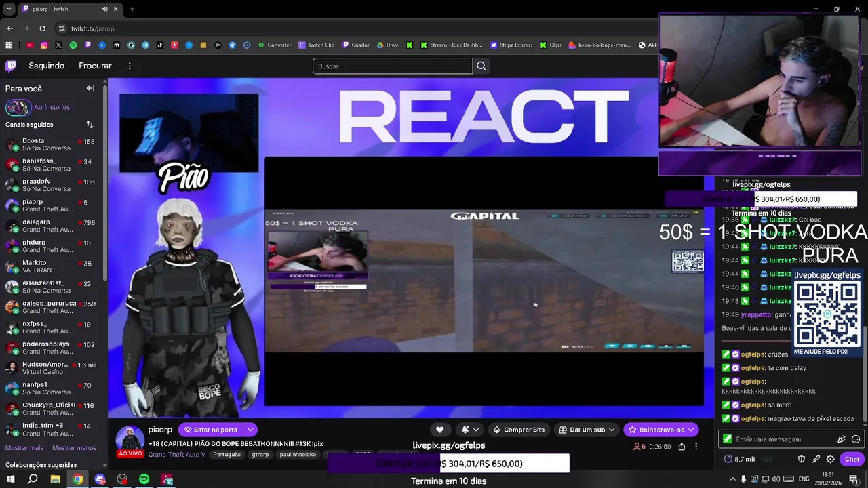View site information icon in address bar

(x=62, y=28)
